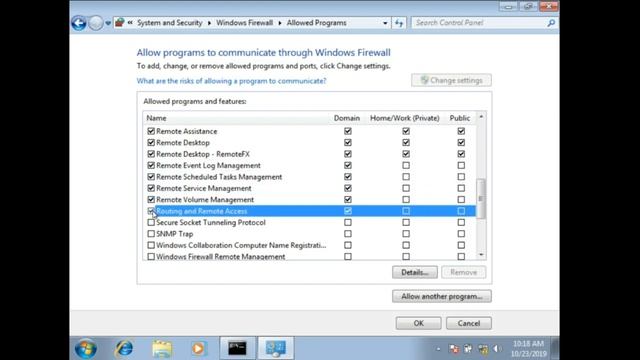This screenshot has width=640, height=360.
Task: Click the volume speaker tray icon
Action: tap(498, 349)
